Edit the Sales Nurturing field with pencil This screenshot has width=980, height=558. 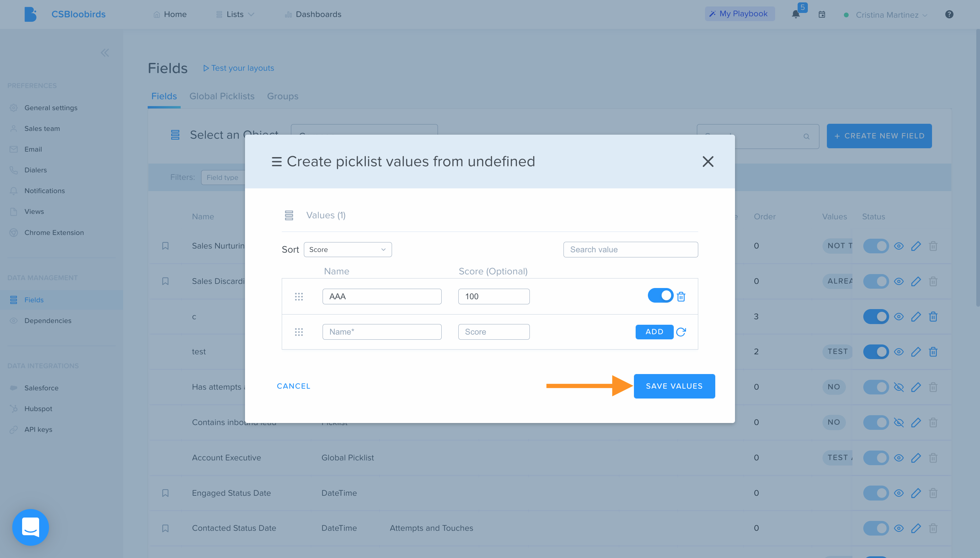coord(916,246)
